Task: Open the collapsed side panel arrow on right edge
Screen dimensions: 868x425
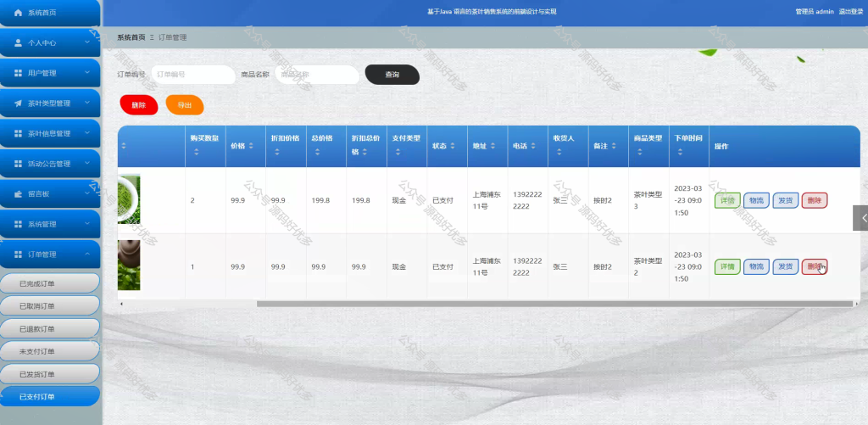Action: coord(861,218)
